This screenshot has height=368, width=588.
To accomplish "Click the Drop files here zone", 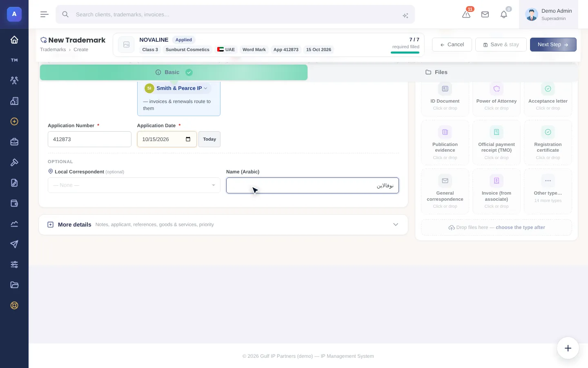I will (497, 227).
